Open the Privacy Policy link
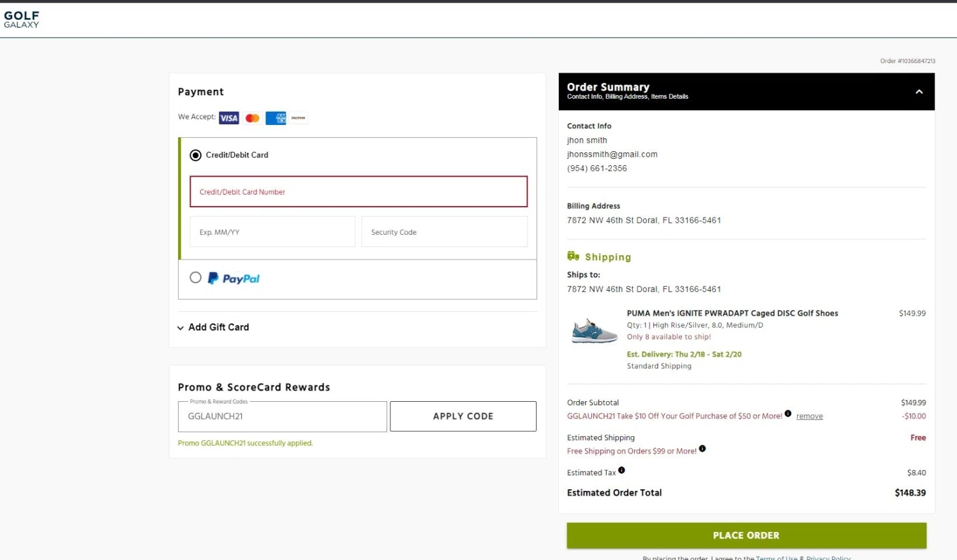This screenshot has height=560, width=957. pyautogui.click(x=828, y=557)
